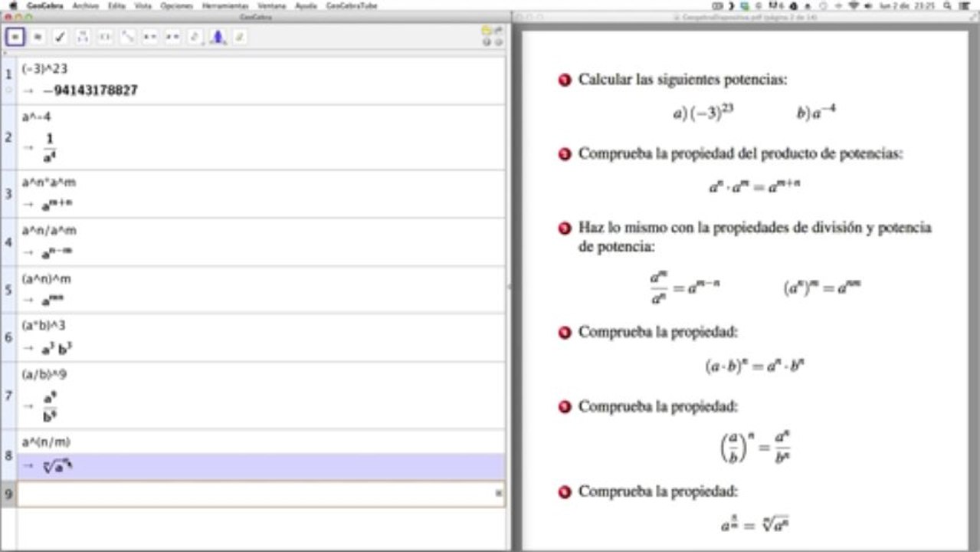Select the Factor tool in CAS toolbar
Viewport: 980px width, 552px height.
point(83,37)
